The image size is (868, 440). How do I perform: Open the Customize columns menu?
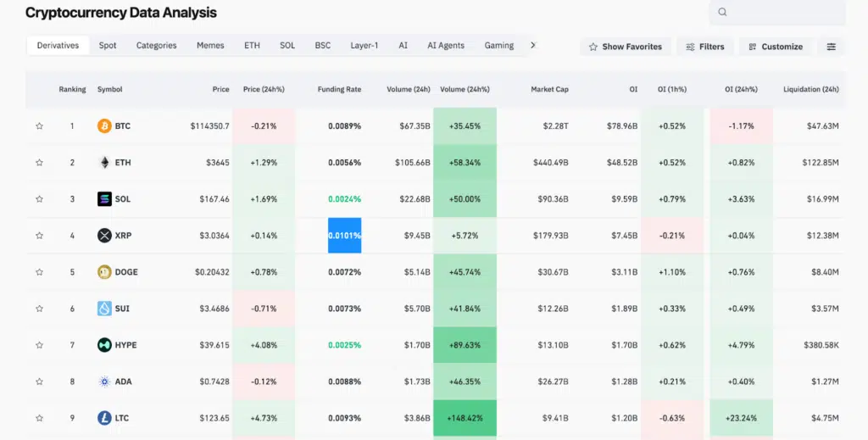[776, 47]
